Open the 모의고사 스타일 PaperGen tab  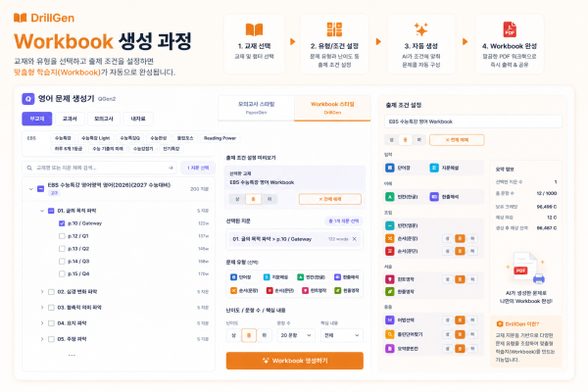(x=256, y=108)
